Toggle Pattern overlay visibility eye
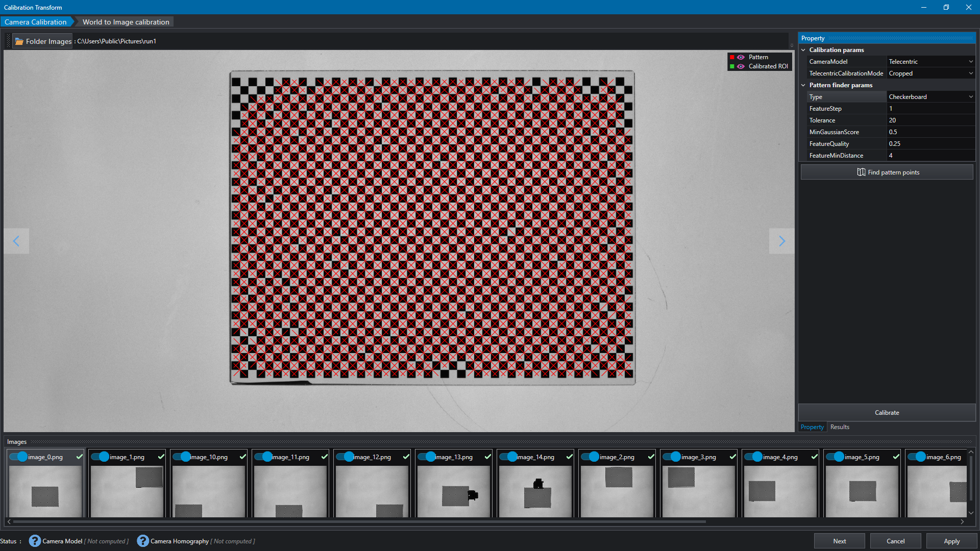 pyautogui.click(x=741, y=57)
